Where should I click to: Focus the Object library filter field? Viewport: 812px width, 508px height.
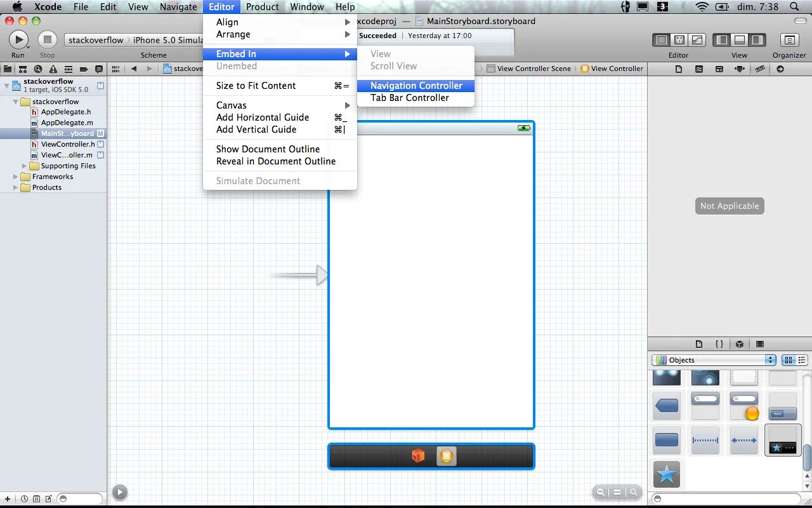[726, 499]
